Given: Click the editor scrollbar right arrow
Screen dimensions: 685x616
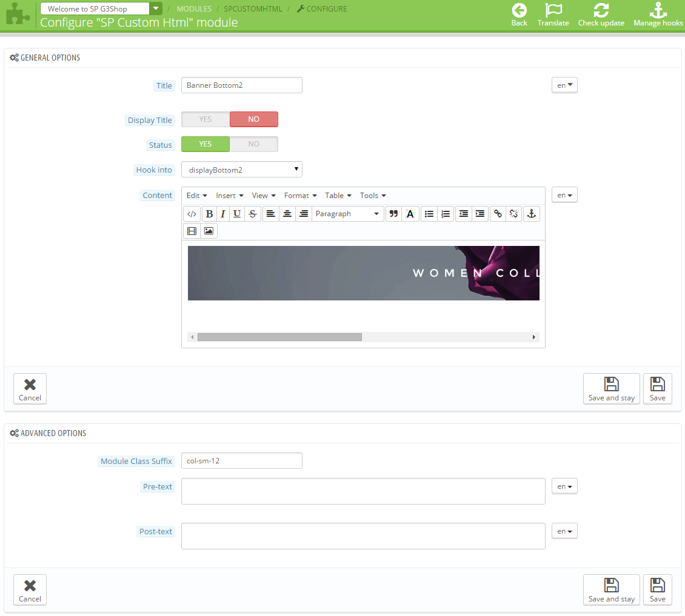Looking at the screenshot, I should tap(534, 337).
